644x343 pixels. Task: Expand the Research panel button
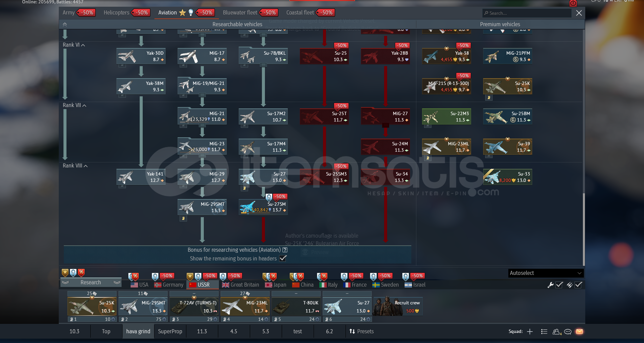91,283
